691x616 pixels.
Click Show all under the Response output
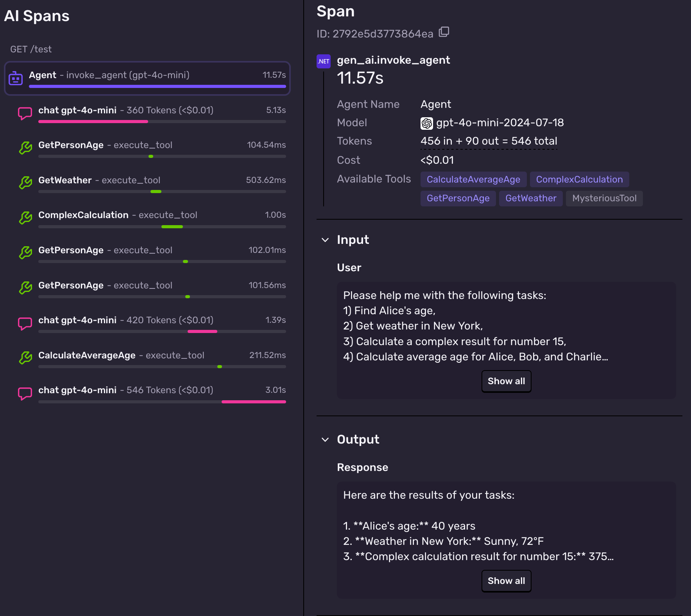[506, 581]
